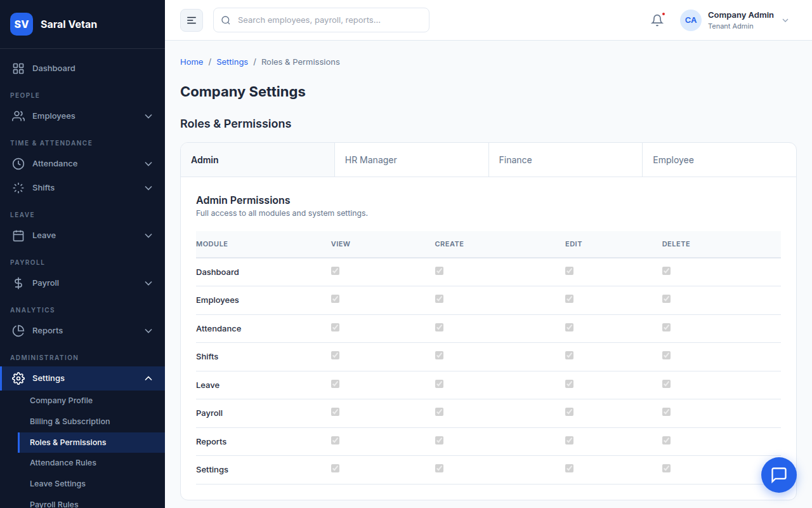Open the chat support bubble
812x508 pixels.
click(x=779, y=475)
